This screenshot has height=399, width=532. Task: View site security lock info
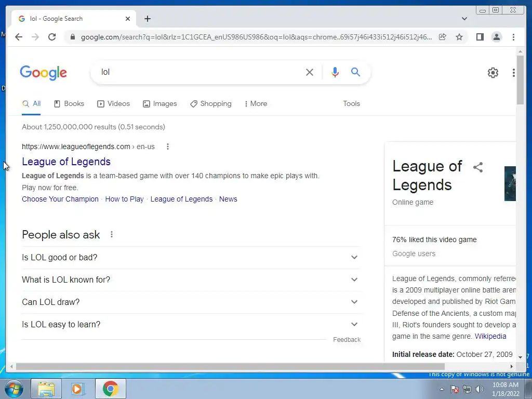coord(72,37)
